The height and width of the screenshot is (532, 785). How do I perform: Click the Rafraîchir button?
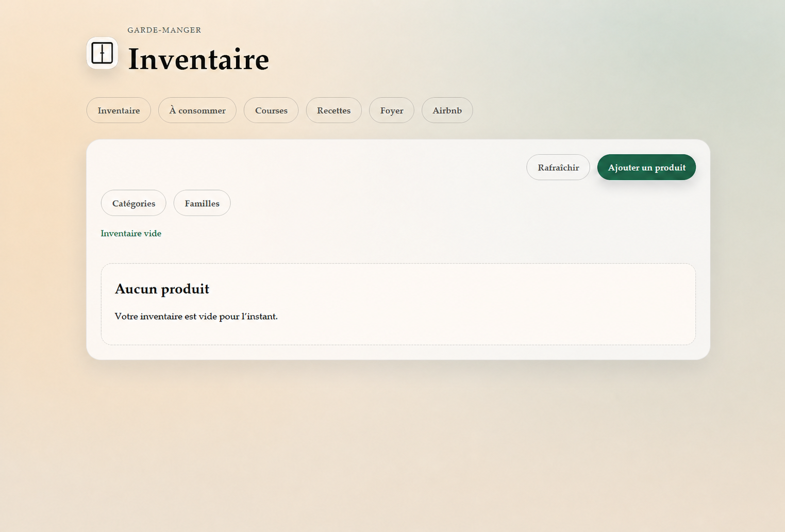pyautogui.click(x=558, y=168)
